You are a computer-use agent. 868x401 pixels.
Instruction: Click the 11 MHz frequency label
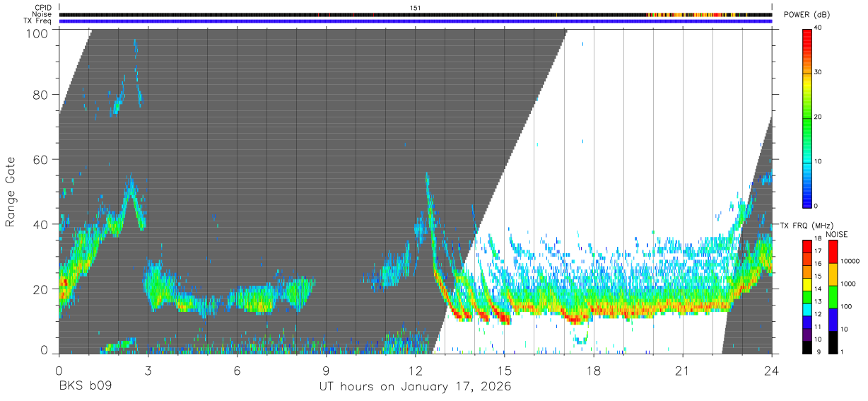point(819,327)
